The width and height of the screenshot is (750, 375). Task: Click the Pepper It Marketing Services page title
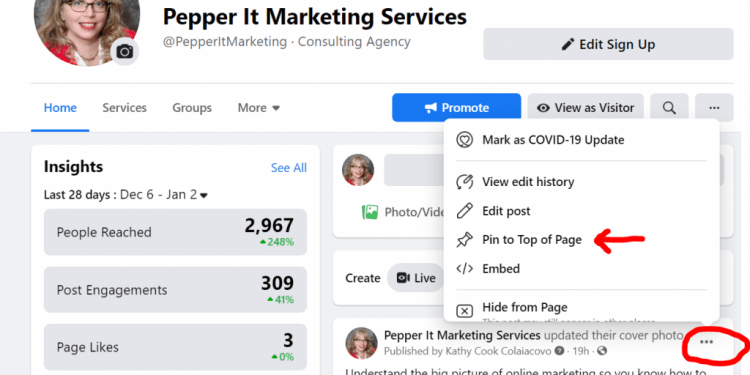[315, 17]
